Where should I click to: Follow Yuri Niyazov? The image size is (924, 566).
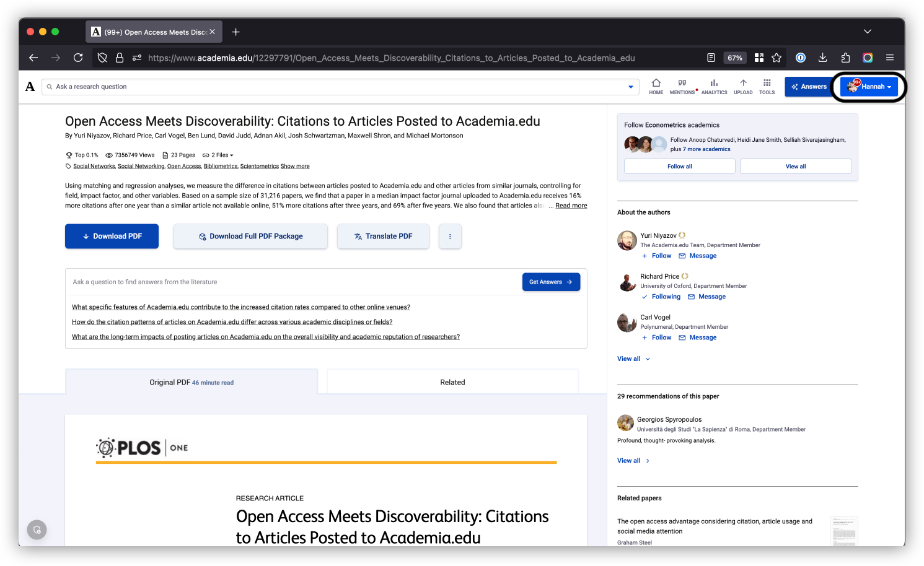coord(656,255)
